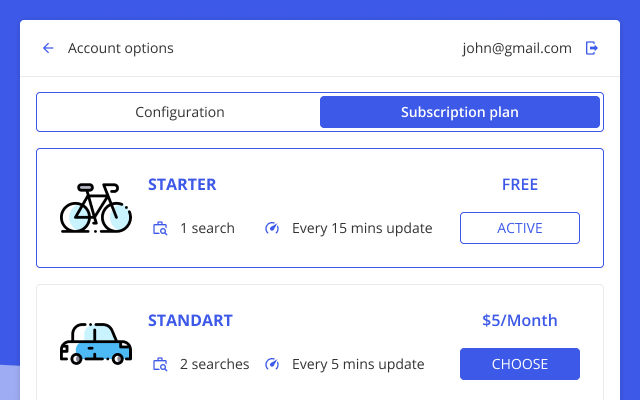Click the bicycle icon for Starter plan
The image size is (640, 400).
[x=96, y=208]
